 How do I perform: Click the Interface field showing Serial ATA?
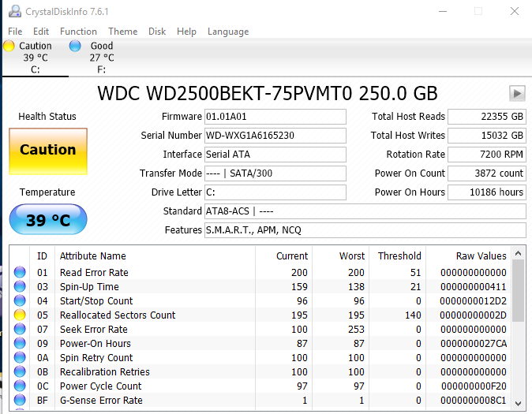275,155
